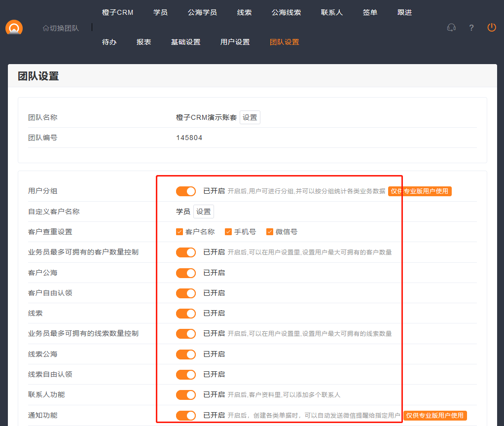Click the question mark help icon

coord(471,28)
